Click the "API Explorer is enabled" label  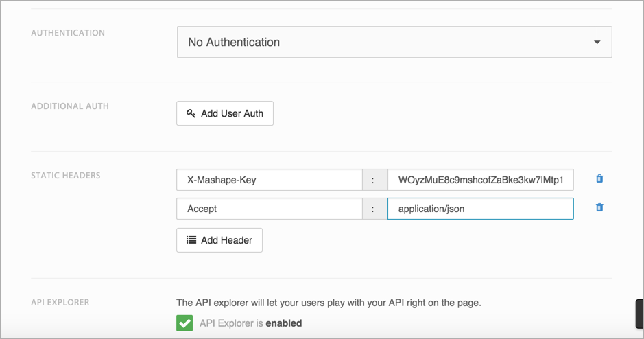(x=250, y=323)
